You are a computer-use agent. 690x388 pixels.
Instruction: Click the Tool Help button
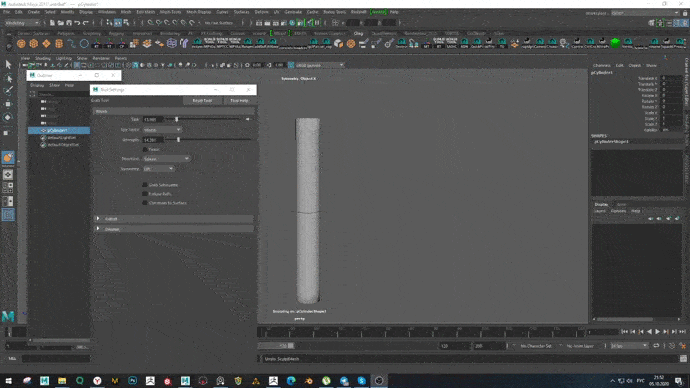pos(239,100)
